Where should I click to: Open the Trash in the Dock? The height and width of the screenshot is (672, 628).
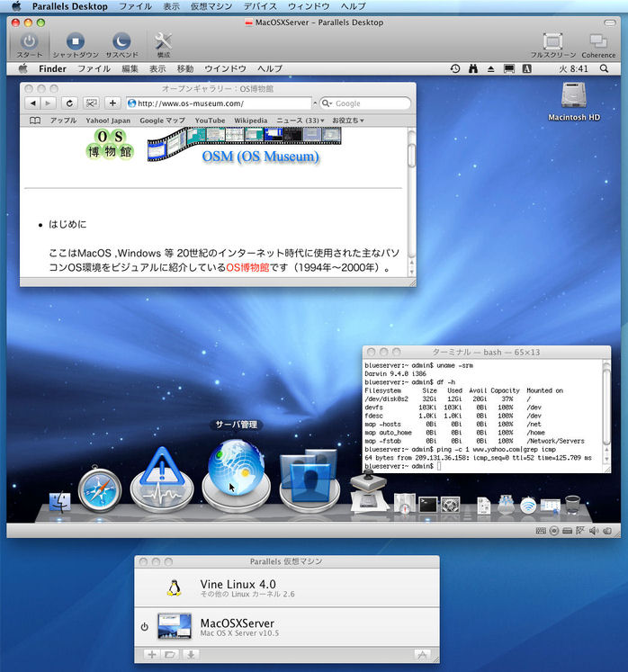573,505
